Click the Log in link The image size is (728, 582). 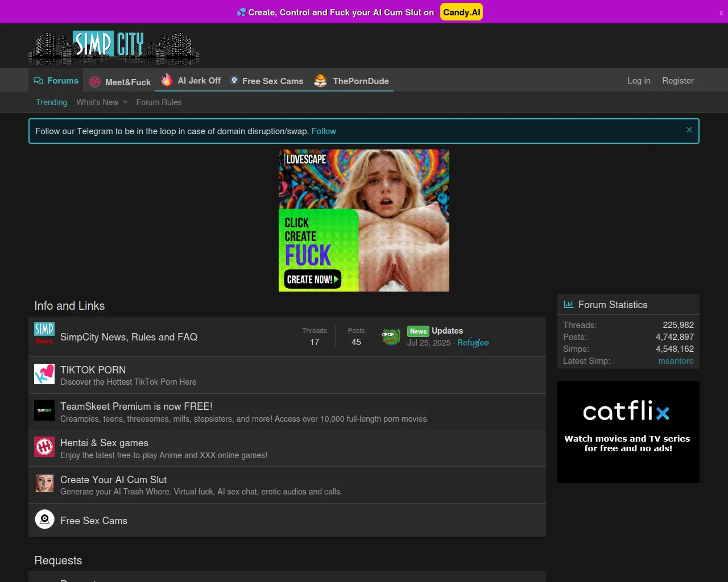point(639,81)
